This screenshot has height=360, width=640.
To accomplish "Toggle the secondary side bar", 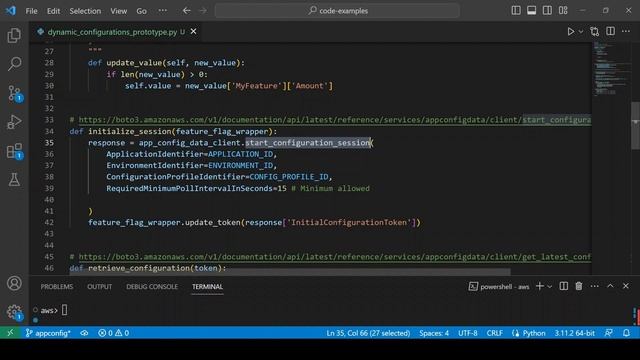I will pyautogui.click(x=547, y=11).
